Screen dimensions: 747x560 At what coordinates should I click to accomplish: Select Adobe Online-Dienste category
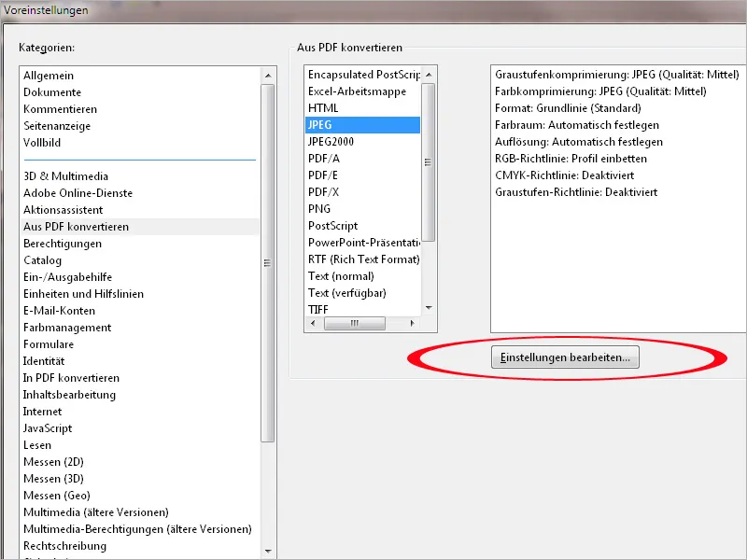tap(78, 193)
